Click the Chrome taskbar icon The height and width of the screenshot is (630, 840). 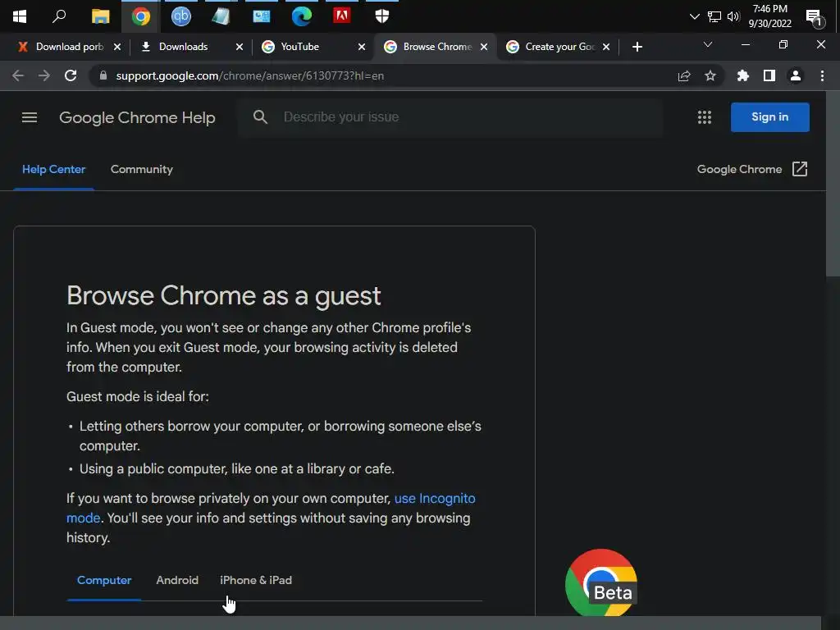point(141,16)
